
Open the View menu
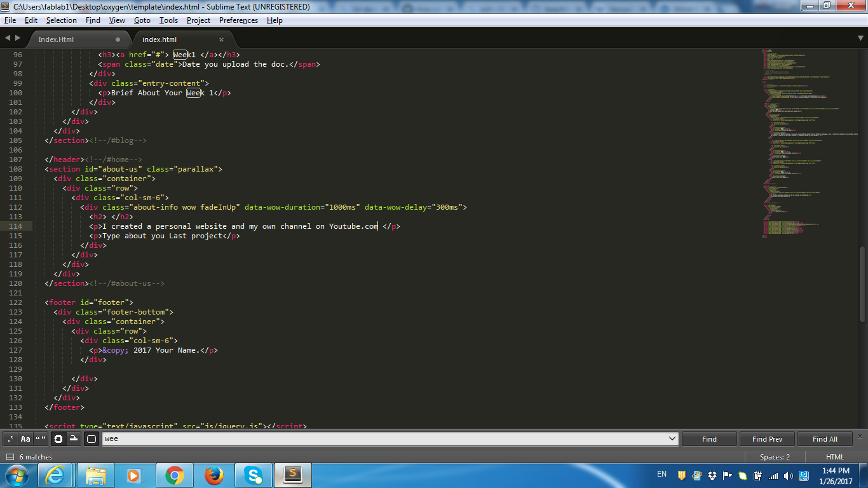pos(117,20)
